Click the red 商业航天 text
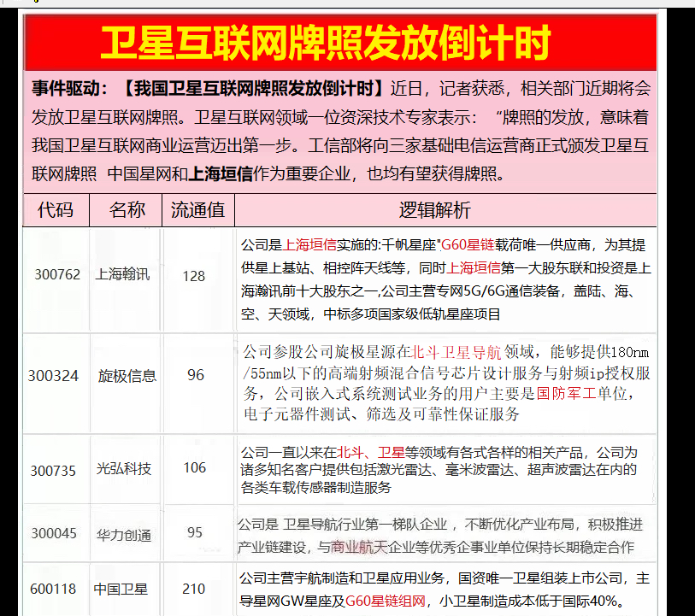This screenshot has width=695, height=616. tap(358, 548)
